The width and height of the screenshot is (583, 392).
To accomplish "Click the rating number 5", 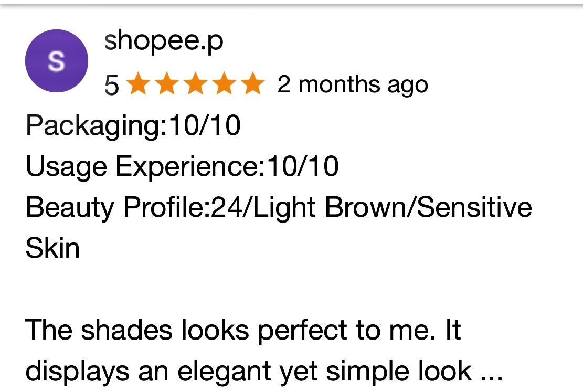I will pyautogui.click(x=112, y=85).
